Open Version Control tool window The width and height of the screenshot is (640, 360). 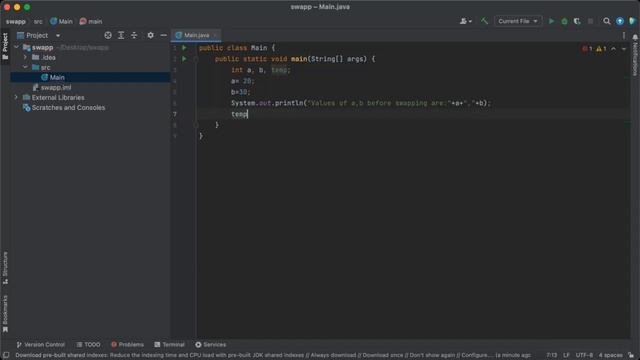point(40,344)
